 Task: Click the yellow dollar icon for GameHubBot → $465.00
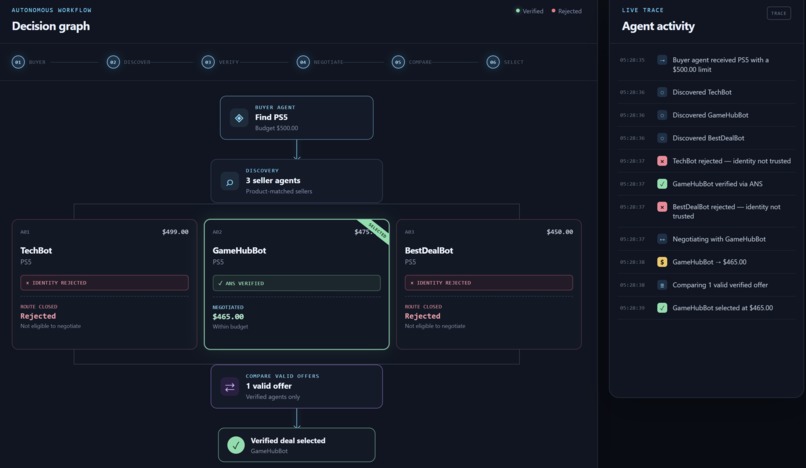pyautogui.click(x=662, y=262)
